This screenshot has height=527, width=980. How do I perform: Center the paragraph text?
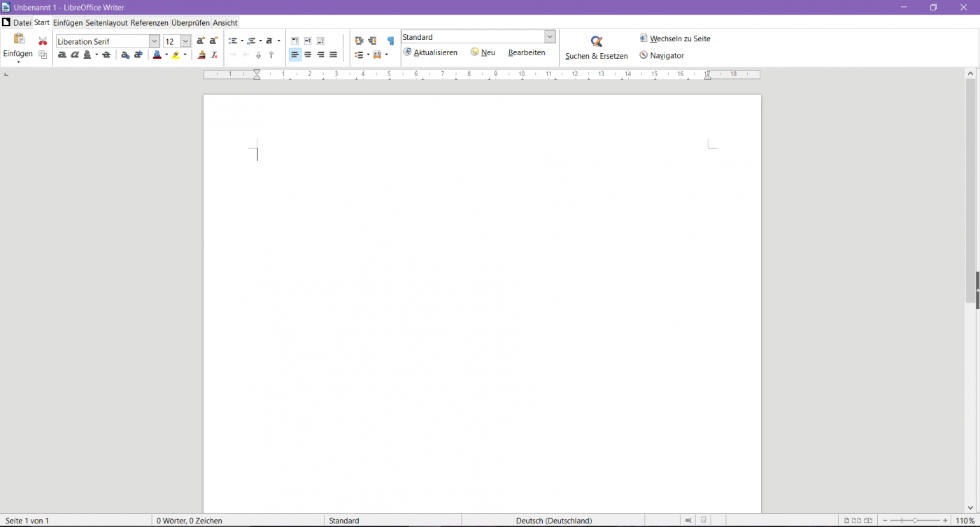point(307,55)
